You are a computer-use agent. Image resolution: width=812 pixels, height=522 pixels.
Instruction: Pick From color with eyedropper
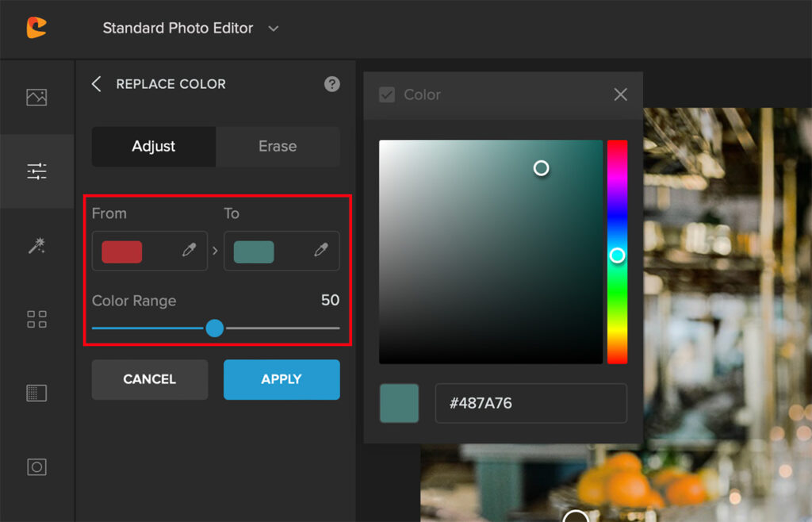click(189, 251)
